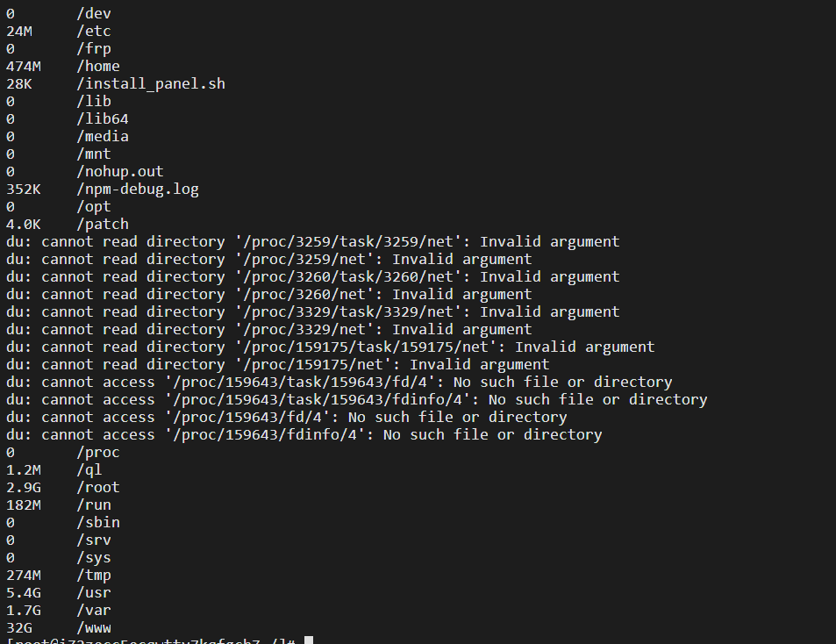Click the /home directory path text
The width and height of the screenshot is (836, 644).
coord(98,66)
